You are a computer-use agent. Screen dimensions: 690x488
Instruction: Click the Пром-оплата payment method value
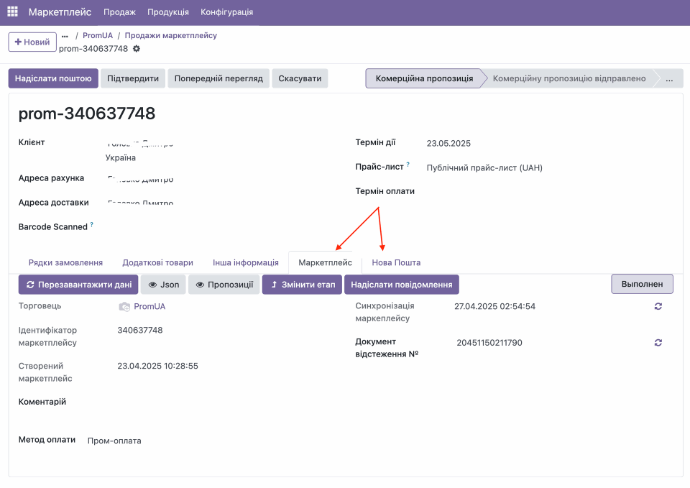coord(114,441)
